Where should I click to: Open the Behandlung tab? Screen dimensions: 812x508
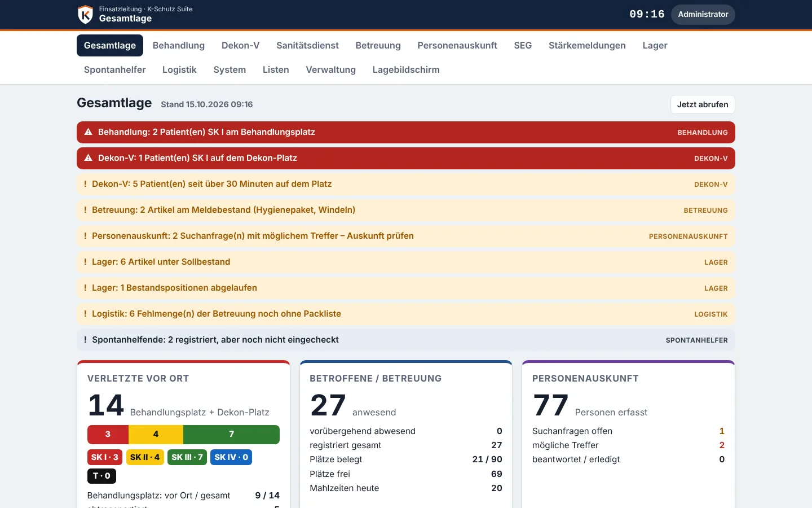(x=179, y=46)
